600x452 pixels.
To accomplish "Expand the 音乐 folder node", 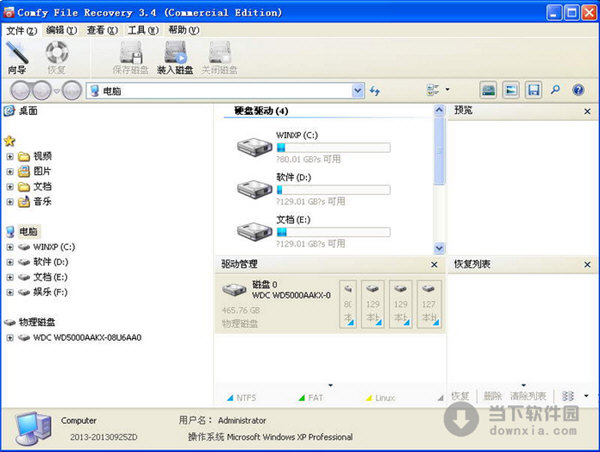I will click(10, 202).
